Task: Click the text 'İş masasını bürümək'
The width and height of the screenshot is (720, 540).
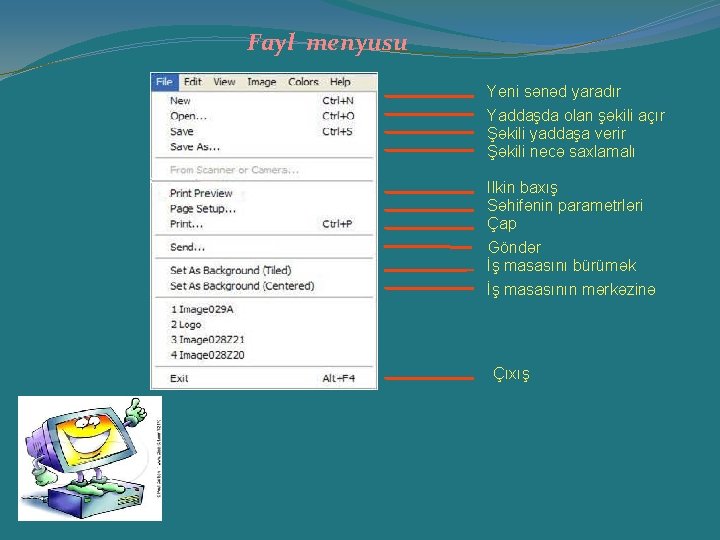Action: tap(561, 265)
